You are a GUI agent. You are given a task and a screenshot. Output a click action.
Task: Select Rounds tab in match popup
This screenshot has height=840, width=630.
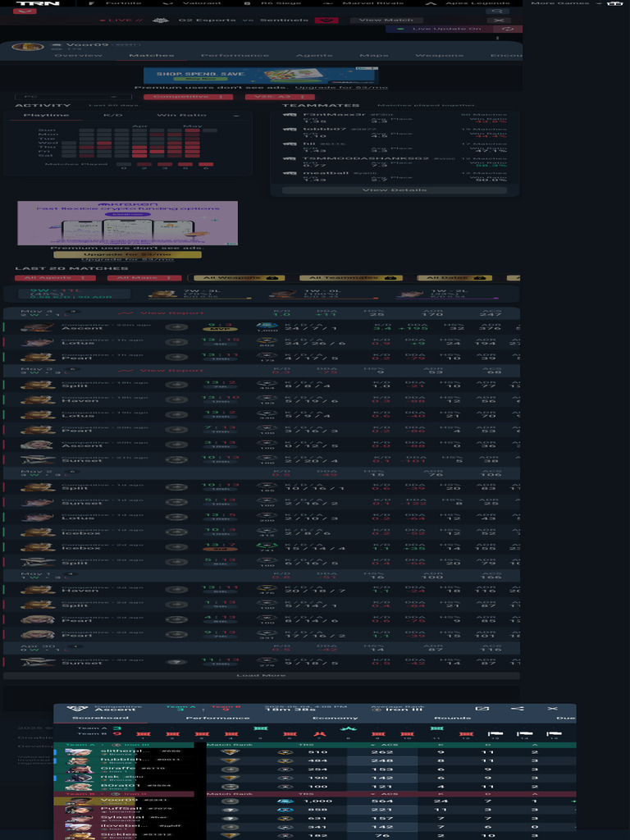(x=452, y=718)
